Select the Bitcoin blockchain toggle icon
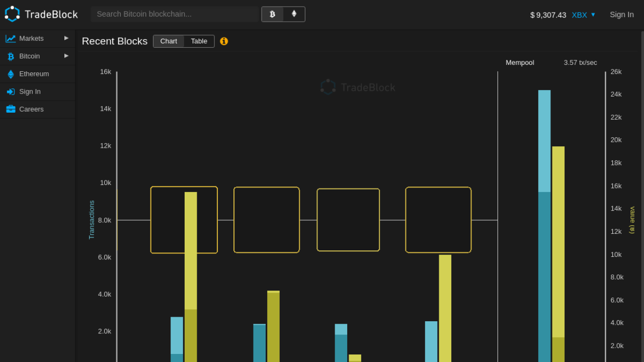This screenshot has width=644, height=362. coord(272,14)
